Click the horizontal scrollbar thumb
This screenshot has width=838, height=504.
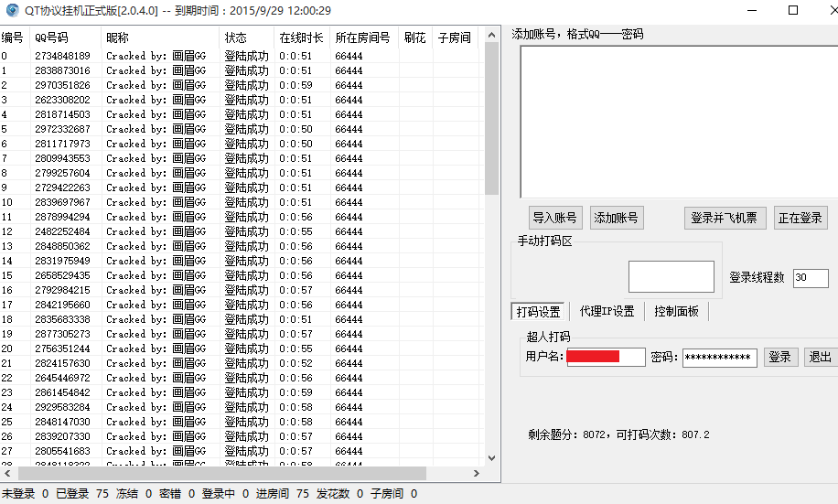[x=222, y=474]
